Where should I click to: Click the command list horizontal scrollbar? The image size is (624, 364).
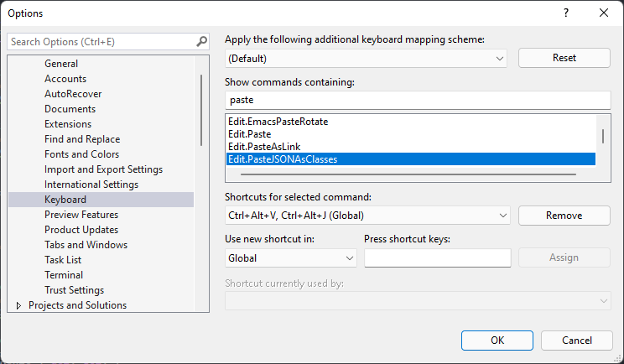click(x=408, y=174)
